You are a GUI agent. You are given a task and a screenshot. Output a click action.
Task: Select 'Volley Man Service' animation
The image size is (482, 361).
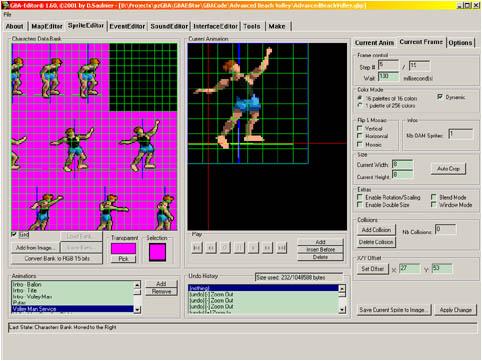click(x=73, y=309)
